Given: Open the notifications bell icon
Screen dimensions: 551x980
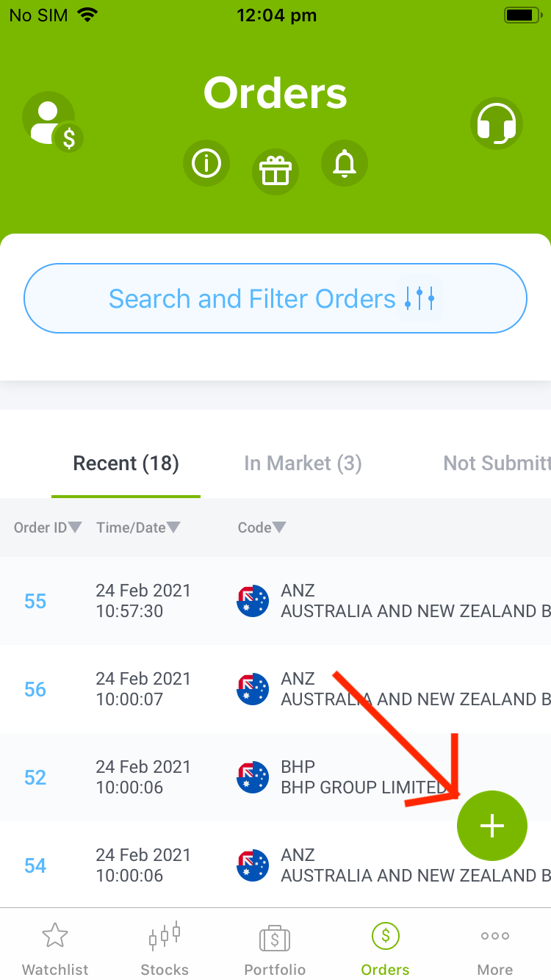Looking at the screenshot, I should click(x=345, y=163).
